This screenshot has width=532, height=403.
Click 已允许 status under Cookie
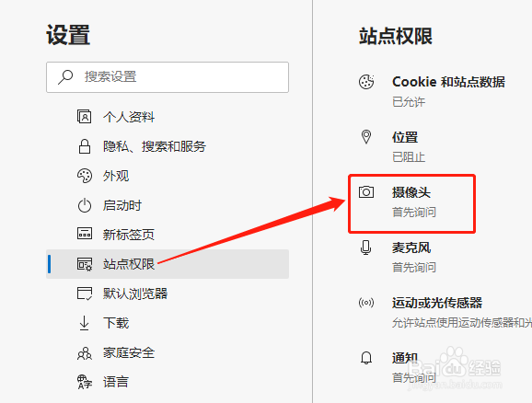pos(409,102)
